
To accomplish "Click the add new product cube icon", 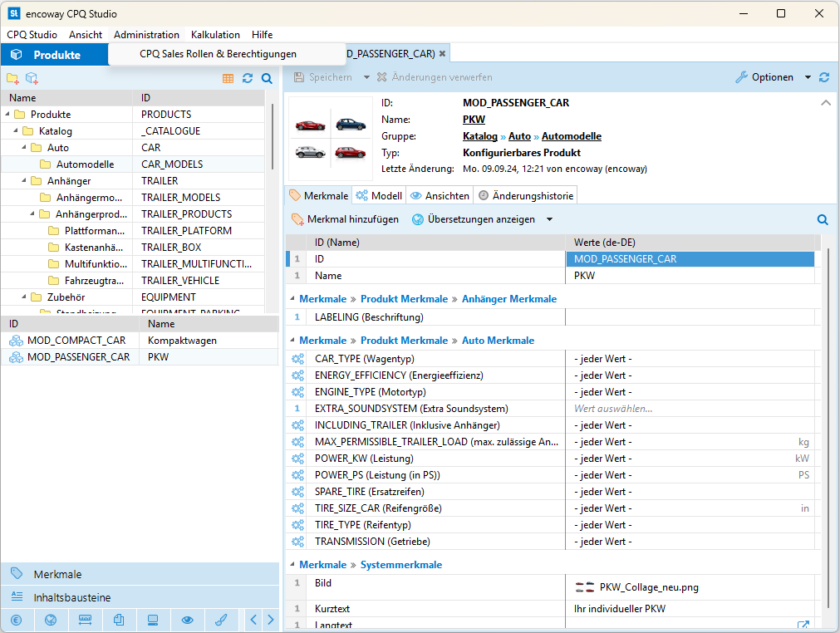I will (32, 78).
